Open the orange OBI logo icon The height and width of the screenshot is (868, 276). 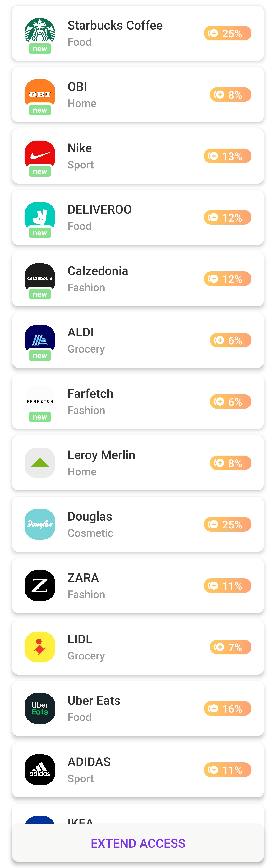click(x=40, y=94)
